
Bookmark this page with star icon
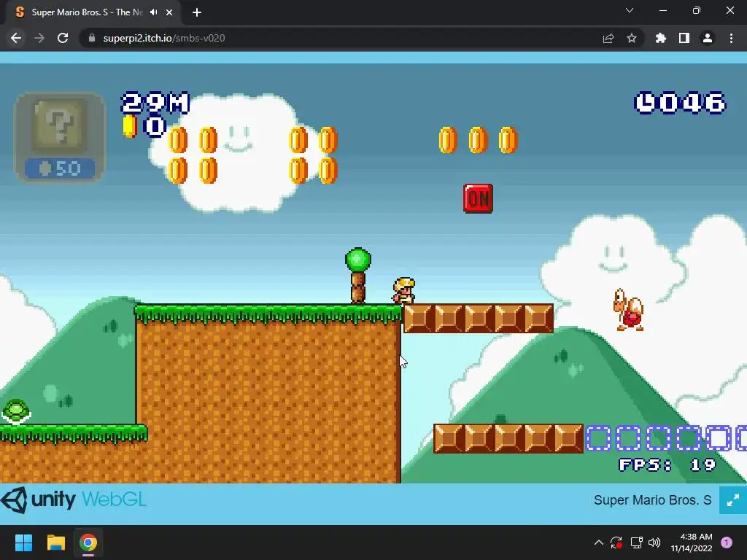coord(632,38)
